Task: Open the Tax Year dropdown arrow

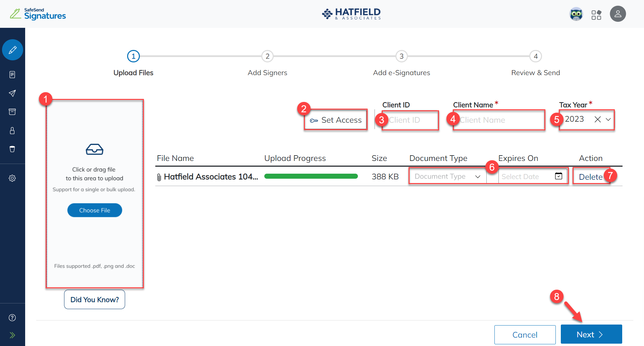Action: pos(608,119)
